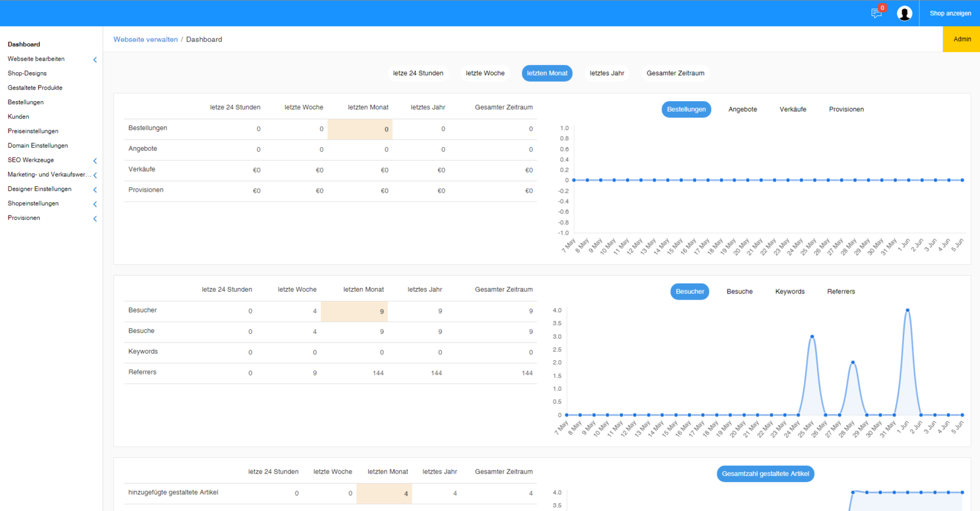Viewport: 980px width, 511px height.
Task: Click the user profile avatar icon
Action: click(904, 13)
